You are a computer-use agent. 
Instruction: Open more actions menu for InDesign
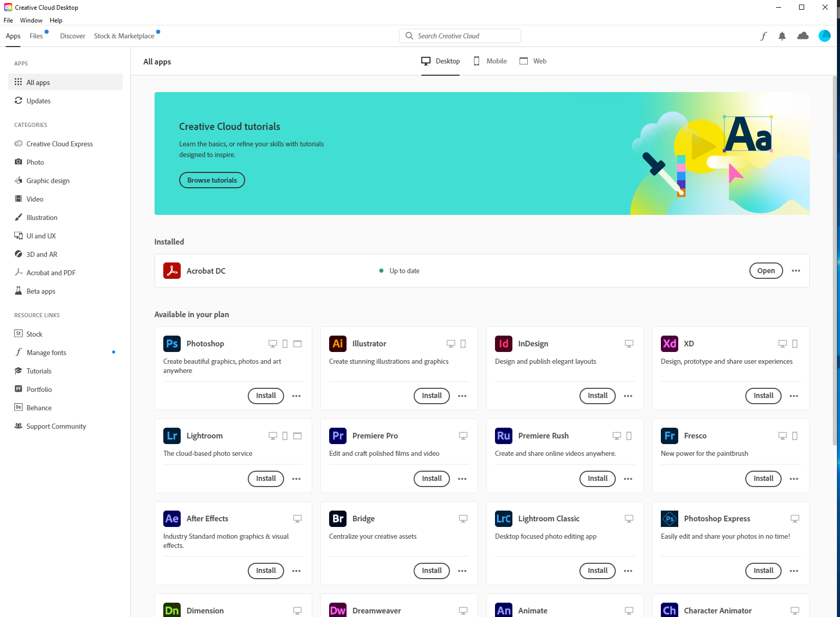click(x=628, y=396)
